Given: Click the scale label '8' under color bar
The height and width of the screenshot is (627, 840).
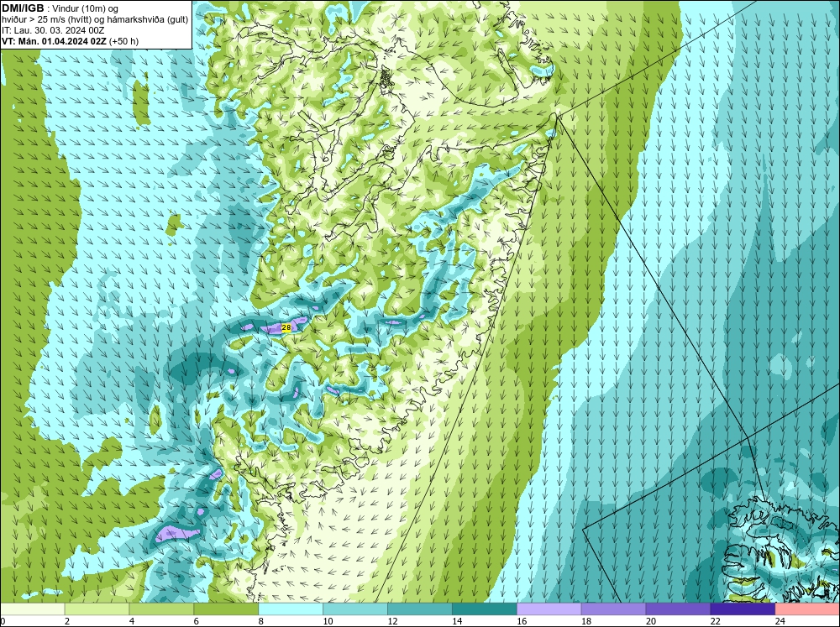Looking at the screenshot, I should click(x=261, y=621).
